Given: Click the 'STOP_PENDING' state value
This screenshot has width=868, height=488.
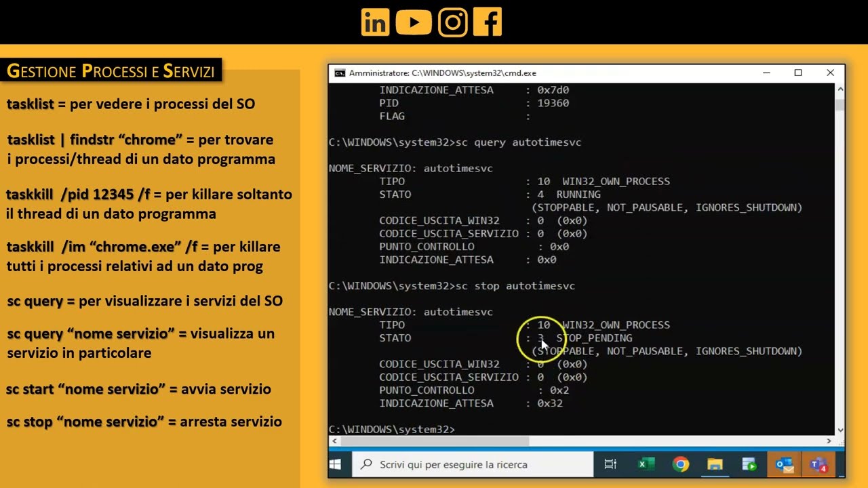Looking at the screenshot, I should click(594, 338).
